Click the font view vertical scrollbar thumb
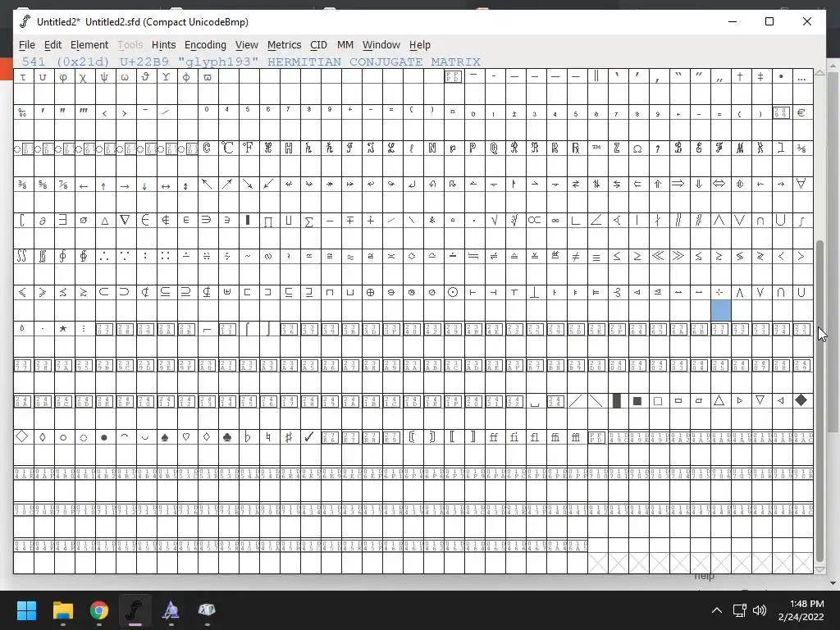Image resolution: width=840 pixels, height=630 pixels. click(819, 400)
